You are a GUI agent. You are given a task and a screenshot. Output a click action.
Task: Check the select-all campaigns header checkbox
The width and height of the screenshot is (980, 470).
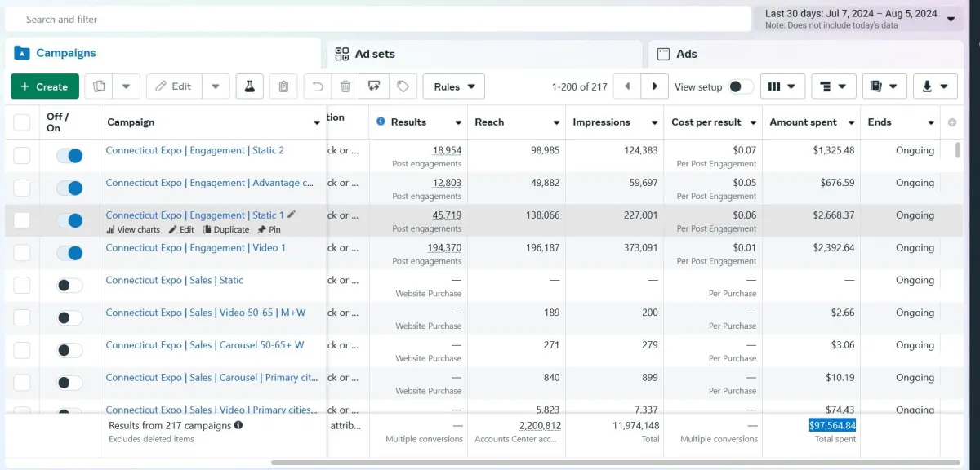click(x=22, y=122)
